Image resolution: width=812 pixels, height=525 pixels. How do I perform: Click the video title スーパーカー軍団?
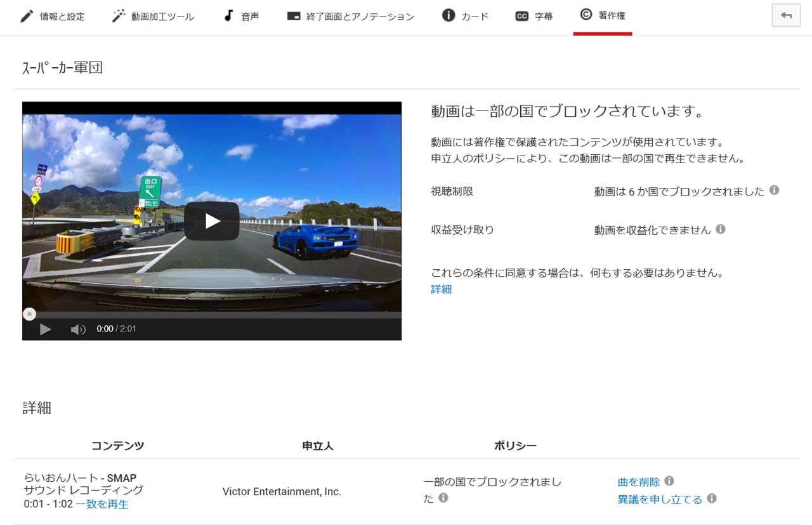click(x=62, y=68)
